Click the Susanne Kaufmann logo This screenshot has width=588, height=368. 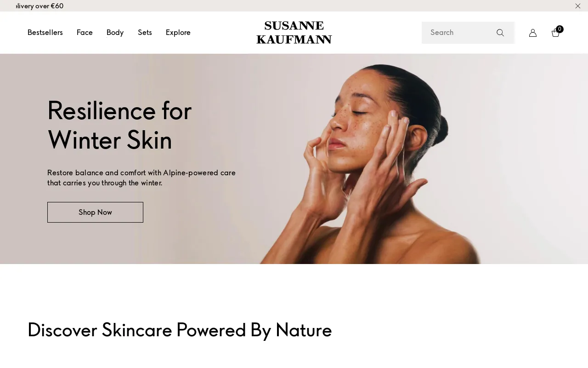[x=294, y=32]
